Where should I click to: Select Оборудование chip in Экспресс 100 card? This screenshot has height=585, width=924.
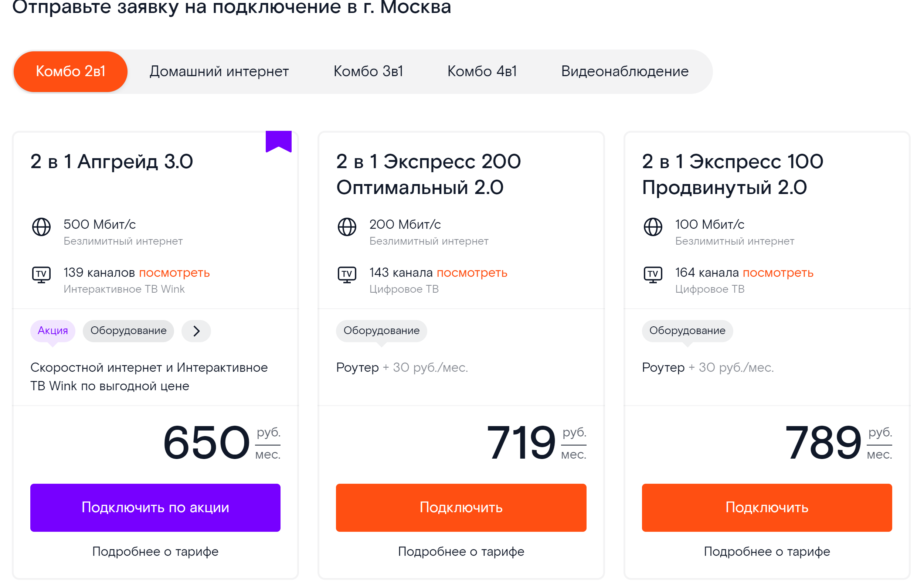pyautogui.click(x=687, y=331)
